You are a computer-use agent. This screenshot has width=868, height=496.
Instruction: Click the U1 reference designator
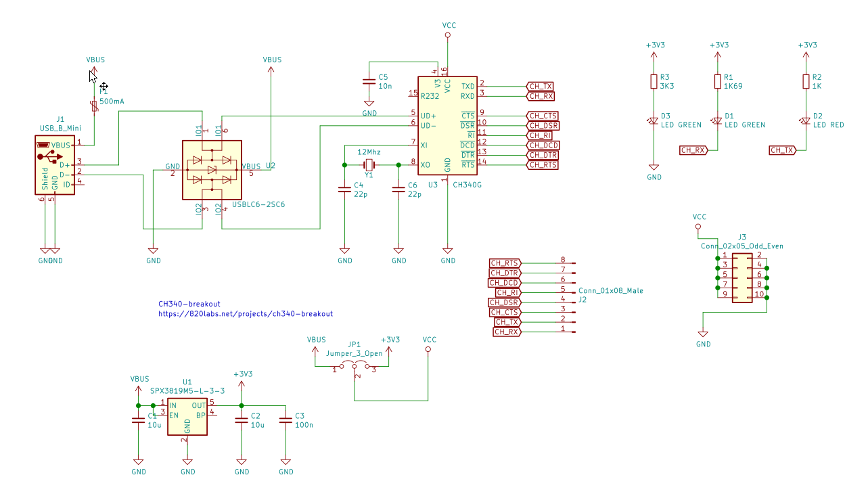pos(187,382)
